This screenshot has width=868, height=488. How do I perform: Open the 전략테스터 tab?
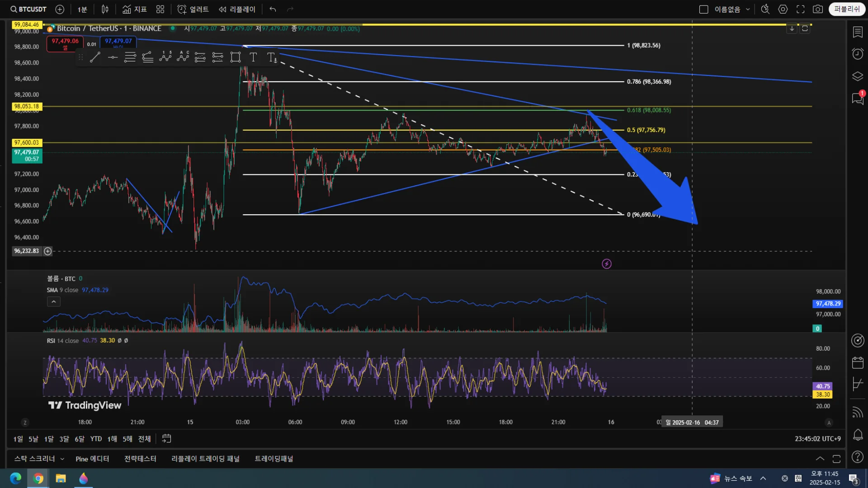click(x=140, y=459)
